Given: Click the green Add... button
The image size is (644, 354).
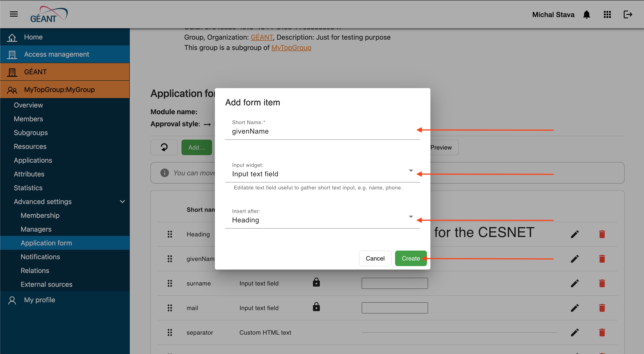Looking at the screenshot, I should 197,147.
